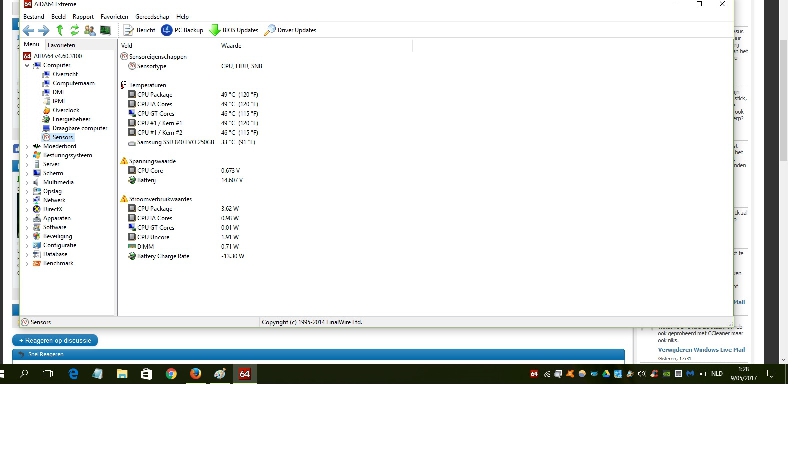Expand the Scherm node

(x=27, y=173)
